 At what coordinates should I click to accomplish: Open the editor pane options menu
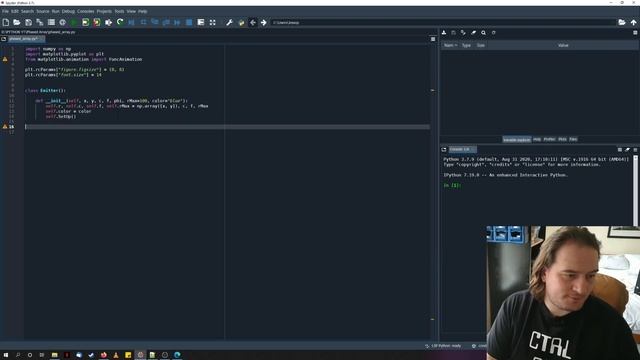point(433,39)
